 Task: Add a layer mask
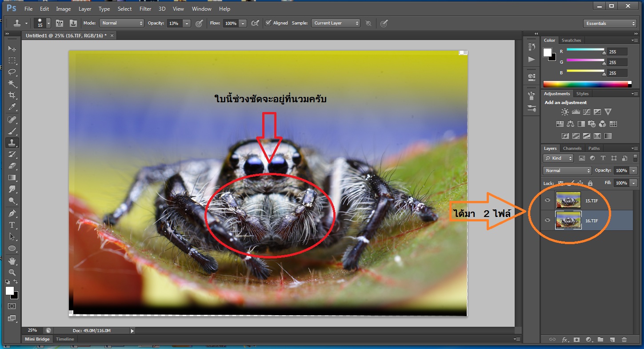576,339
